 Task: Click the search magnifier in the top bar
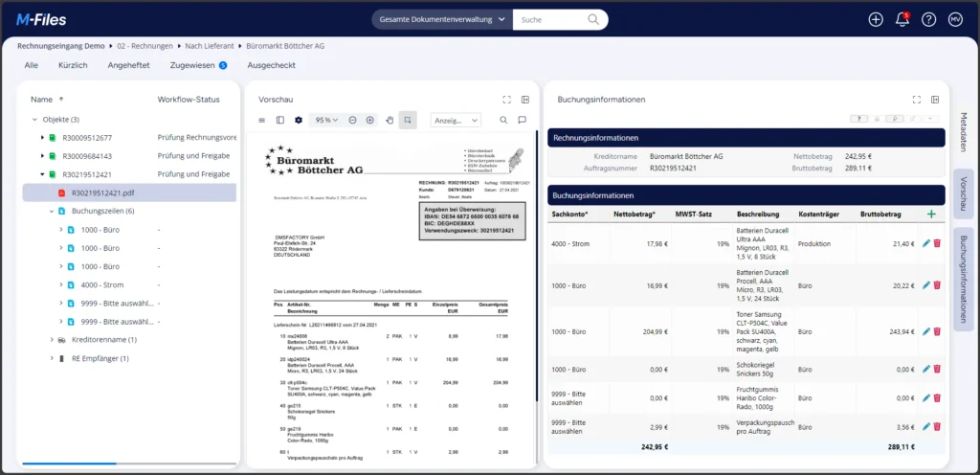tap(593, 19)
